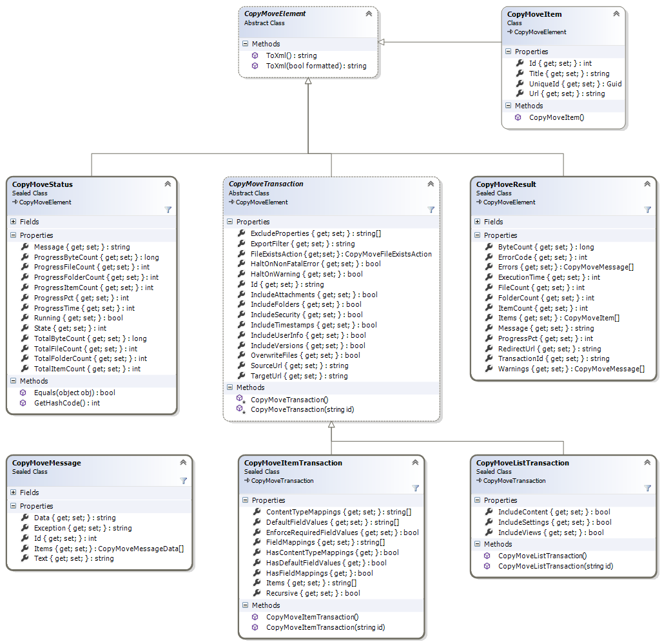Viewport: 662px width, 644px height.
Task: Select the CopyMoveListTransaction class header
Action: coord(522,463)
